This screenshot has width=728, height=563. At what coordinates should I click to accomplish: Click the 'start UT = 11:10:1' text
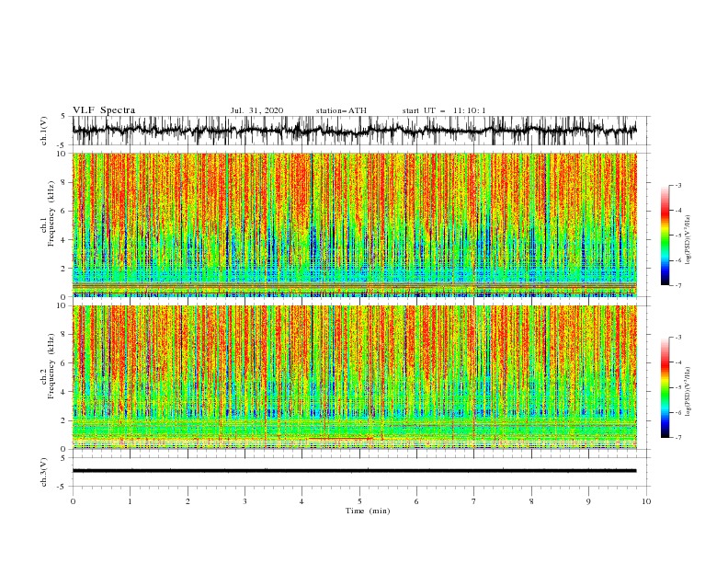[444, 110]
